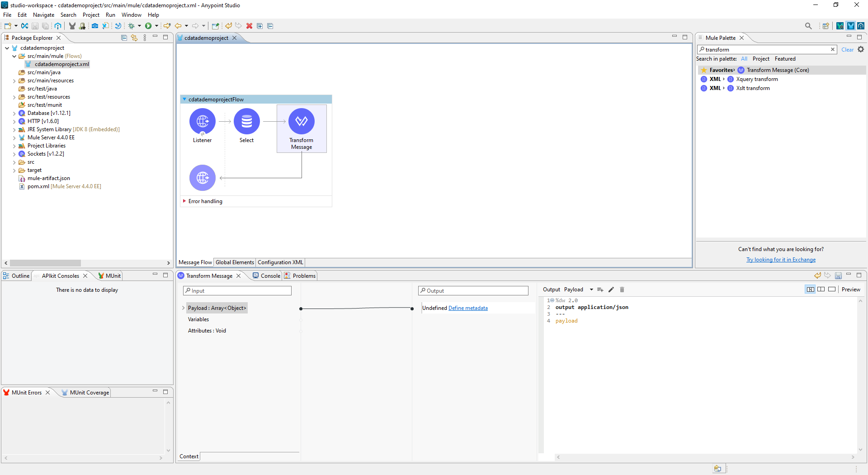Screen dimensions: 868x475
Task: Click the add new target icon beside Payload
Action: 600,290
